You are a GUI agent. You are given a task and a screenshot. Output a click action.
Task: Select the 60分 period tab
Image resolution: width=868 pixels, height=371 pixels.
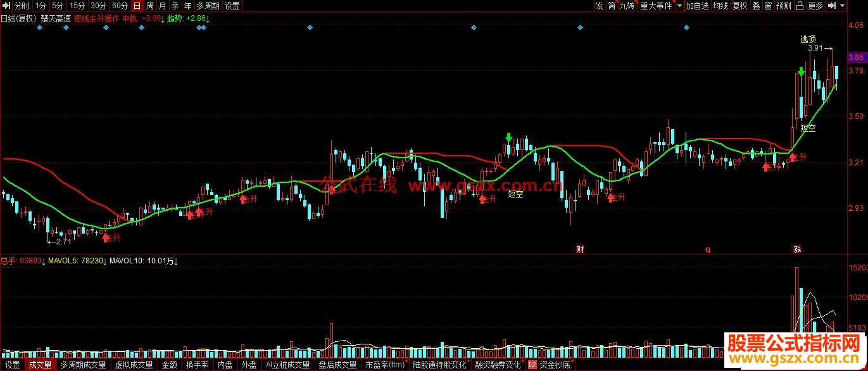coord(120,6)
